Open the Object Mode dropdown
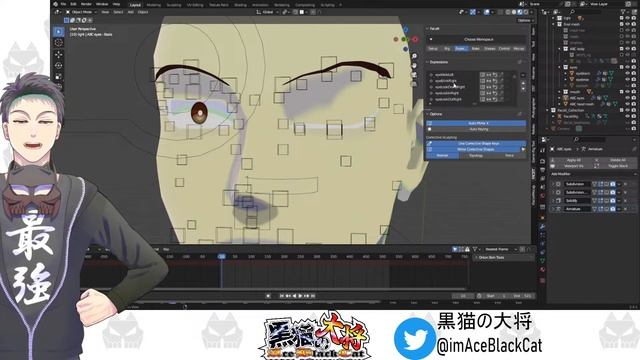This screenshot has width=640, height=360. pyautogui.click(x=81, y=12)
